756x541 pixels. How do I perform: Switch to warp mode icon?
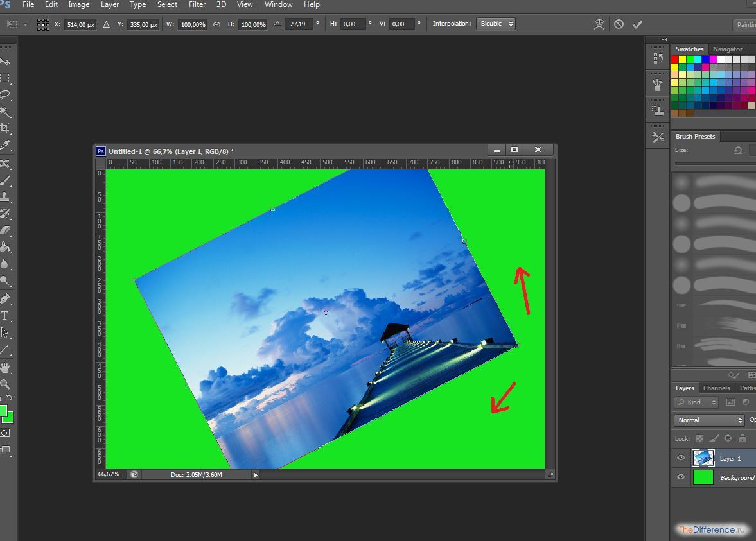pyautogui.click(x=599, y=24)
